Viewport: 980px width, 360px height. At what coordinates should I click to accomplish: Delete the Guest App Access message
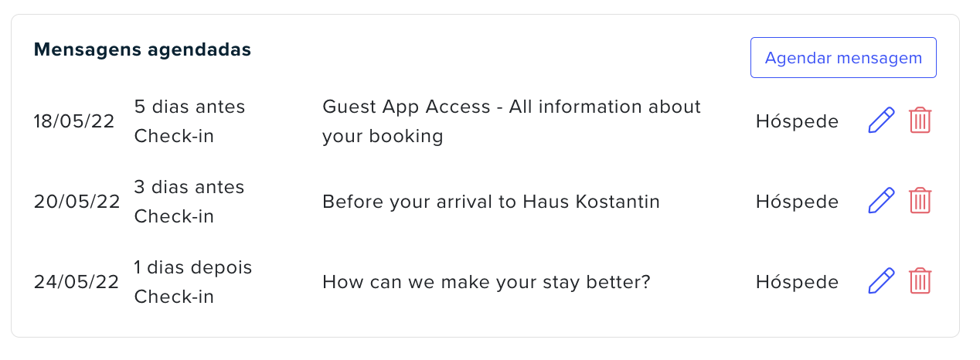tap(920, 121)
